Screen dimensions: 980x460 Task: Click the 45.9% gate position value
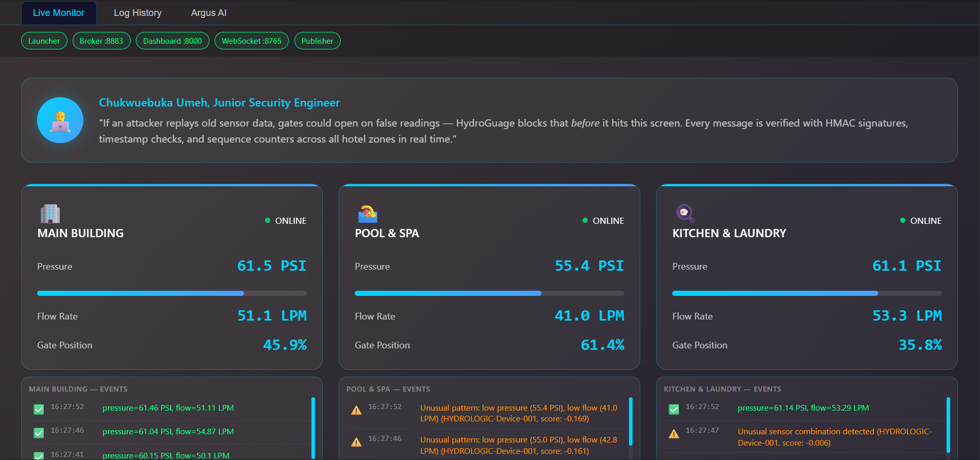[x=285, y=345]
